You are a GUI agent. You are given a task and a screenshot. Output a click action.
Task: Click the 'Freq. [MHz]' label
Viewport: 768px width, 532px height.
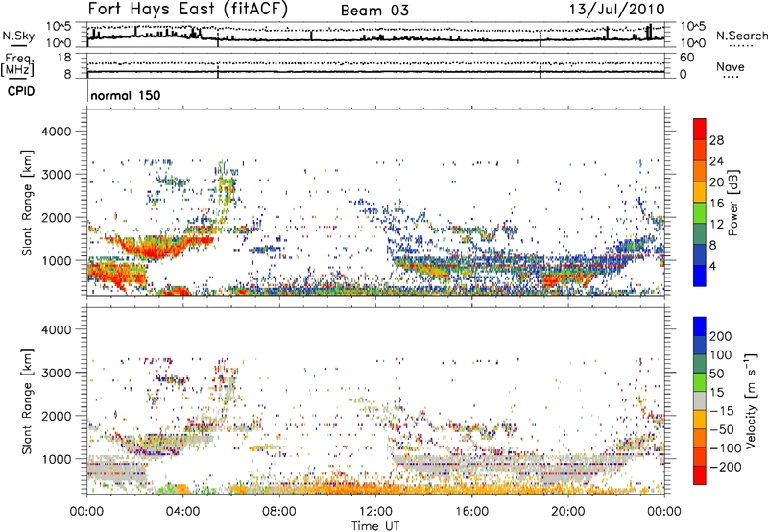click(x=17, y=64)
